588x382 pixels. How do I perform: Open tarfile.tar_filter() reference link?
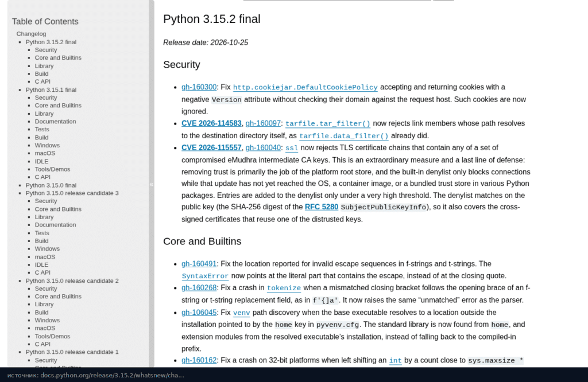coord(328,123)
